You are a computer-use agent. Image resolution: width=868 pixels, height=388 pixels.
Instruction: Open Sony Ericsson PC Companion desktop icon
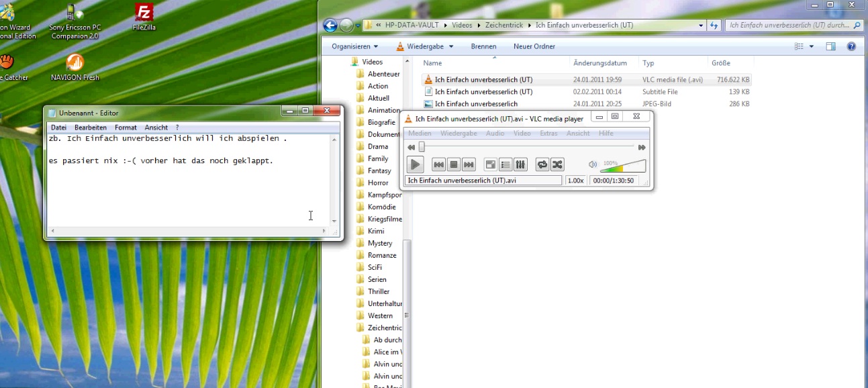[x=75, y=22]
